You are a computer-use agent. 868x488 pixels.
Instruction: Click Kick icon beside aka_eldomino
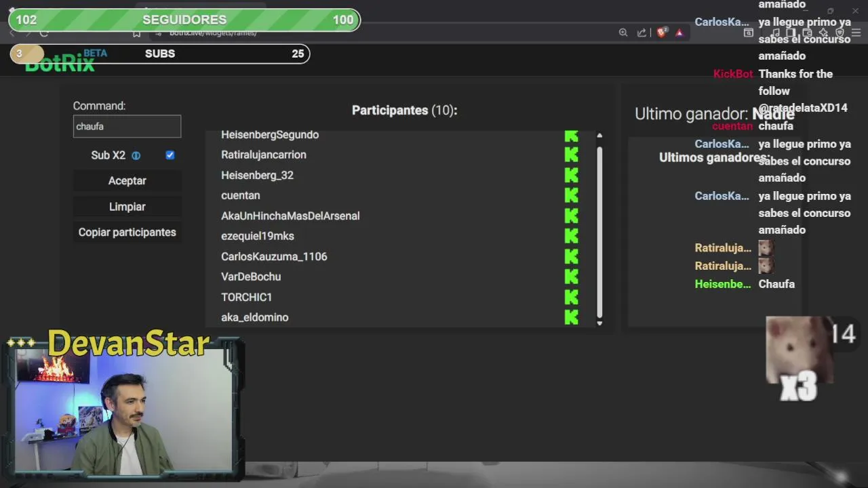(572, 317)
